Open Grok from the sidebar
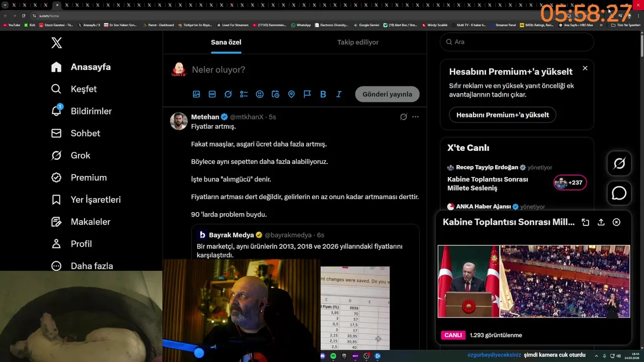644x362 pixels. tap(71, 155)
